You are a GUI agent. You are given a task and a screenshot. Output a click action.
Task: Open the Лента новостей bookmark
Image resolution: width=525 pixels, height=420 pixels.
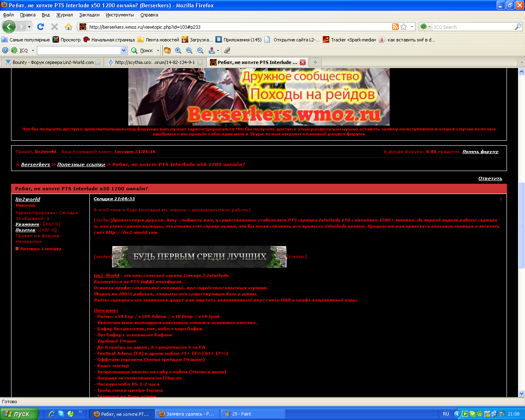(158, 40)
